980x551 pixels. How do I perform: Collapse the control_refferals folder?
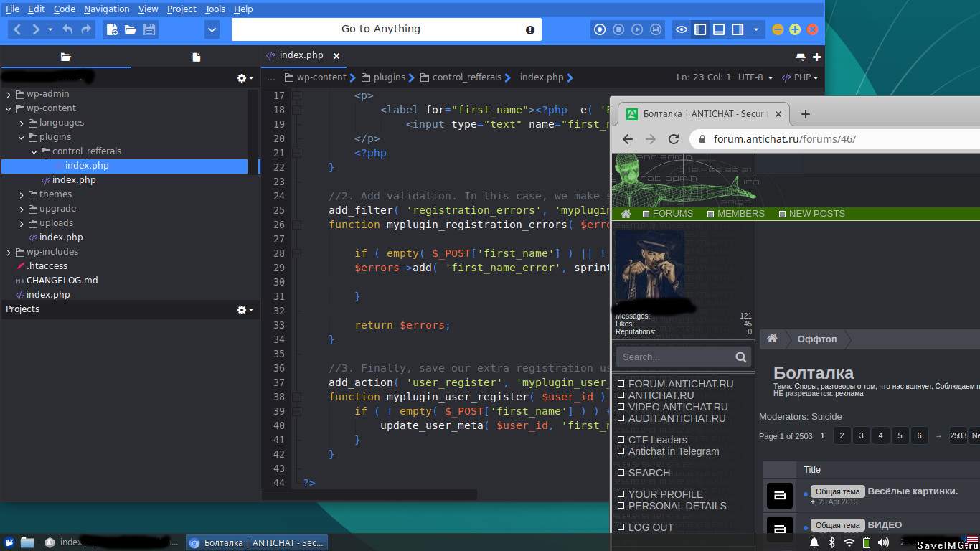tap(34, 152)
